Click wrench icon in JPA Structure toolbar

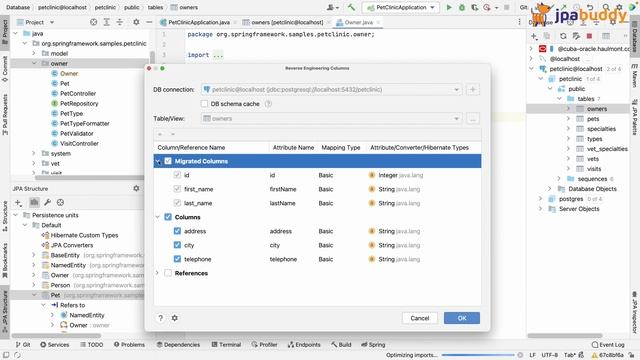tap(47, 202)
